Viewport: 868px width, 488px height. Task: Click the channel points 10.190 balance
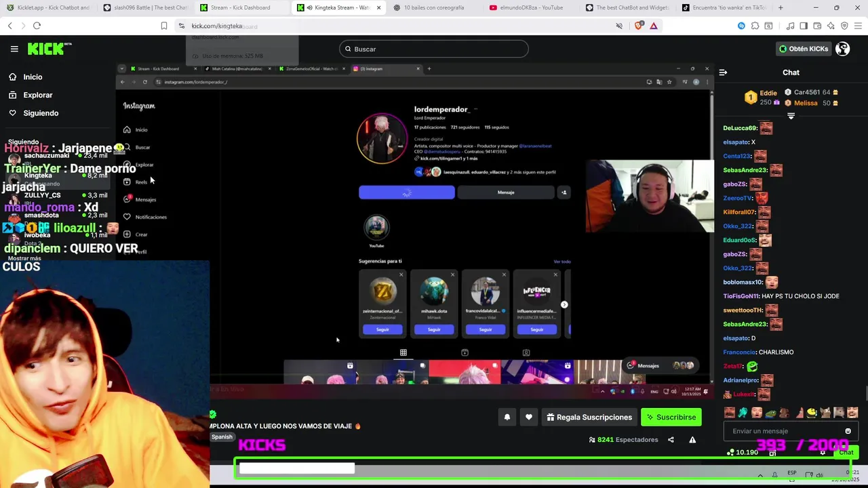[743, 453]
